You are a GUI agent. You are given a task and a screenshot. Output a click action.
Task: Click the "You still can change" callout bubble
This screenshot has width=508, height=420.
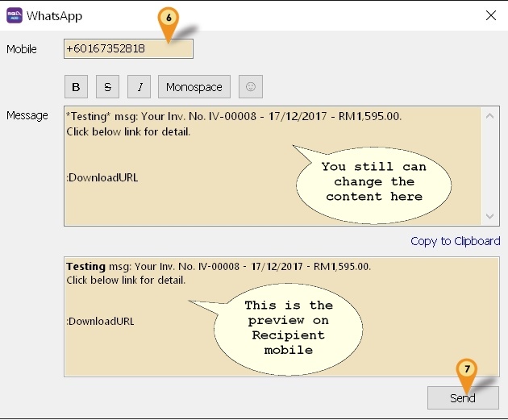373,181
